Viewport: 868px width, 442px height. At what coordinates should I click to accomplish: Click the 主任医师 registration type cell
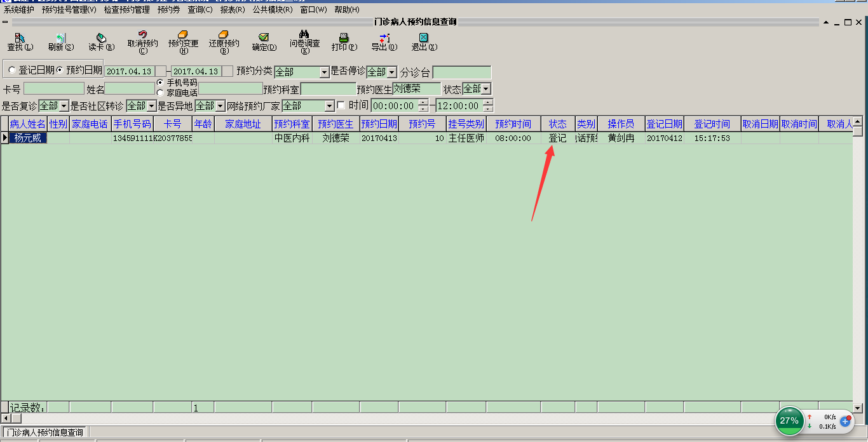point(466,138)
